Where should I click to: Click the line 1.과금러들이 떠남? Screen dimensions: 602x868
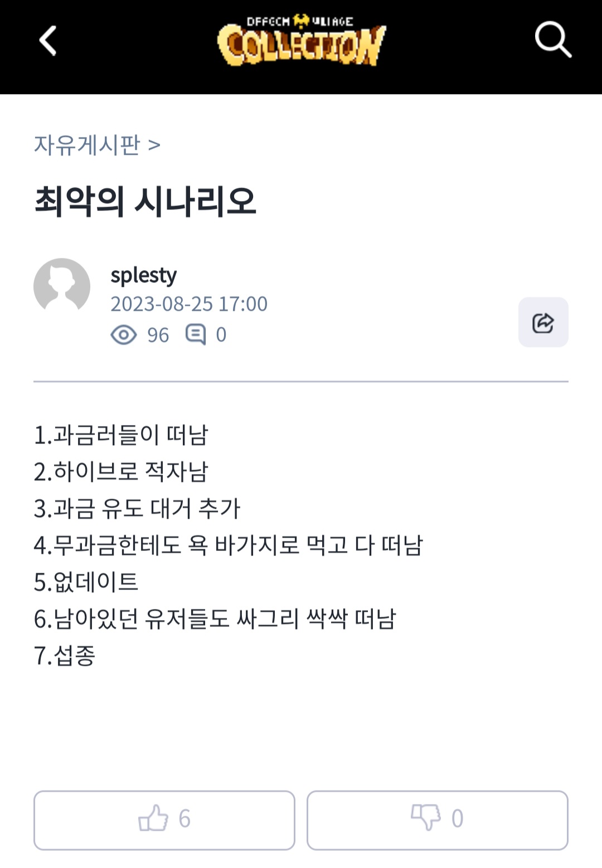coord(121,435)
